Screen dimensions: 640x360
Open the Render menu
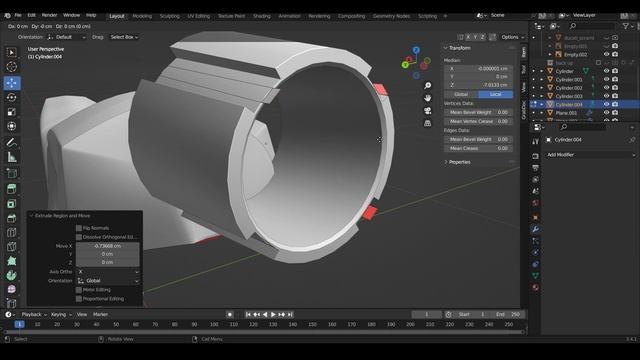pyautogui.click(x=49, y=15)
